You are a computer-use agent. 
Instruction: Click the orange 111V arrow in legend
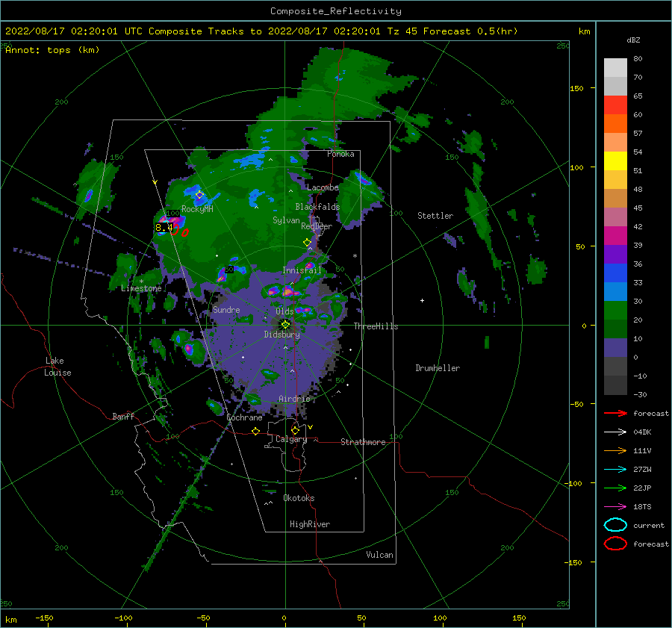[615, 450]
